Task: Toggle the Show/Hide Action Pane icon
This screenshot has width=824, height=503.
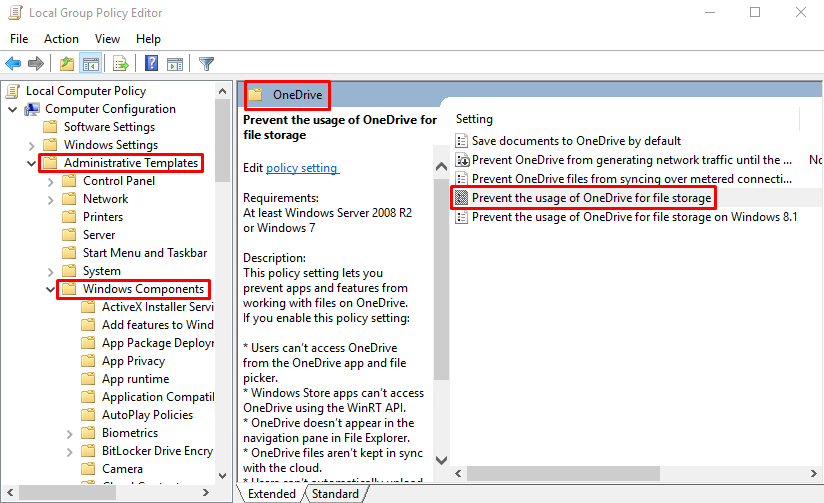Action: coord(175,64)
